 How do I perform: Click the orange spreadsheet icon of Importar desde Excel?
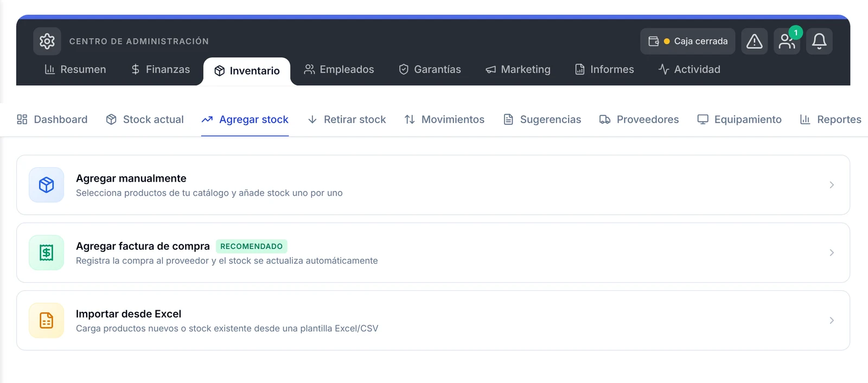pos(46,321)
